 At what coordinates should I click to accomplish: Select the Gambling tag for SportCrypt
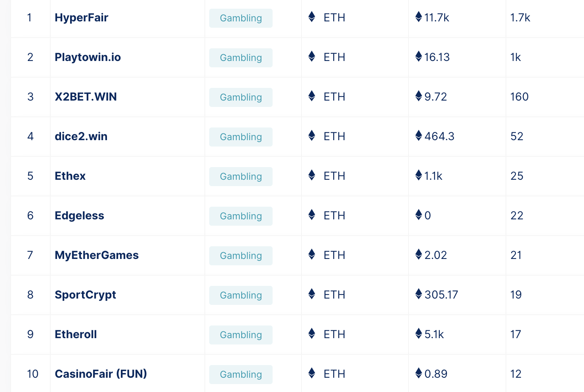[x=241, y=295]
